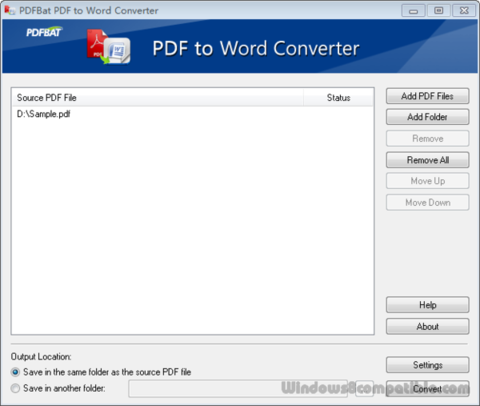Close the PDFBat converter window
This screenshot has height=406, width=480.
click(x=464, y=11)
